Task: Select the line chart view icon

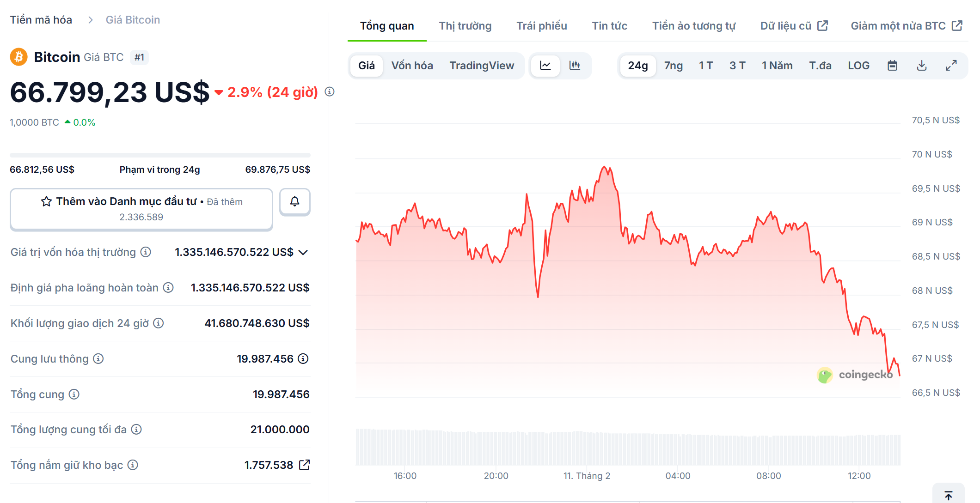Action: point(545,66)
